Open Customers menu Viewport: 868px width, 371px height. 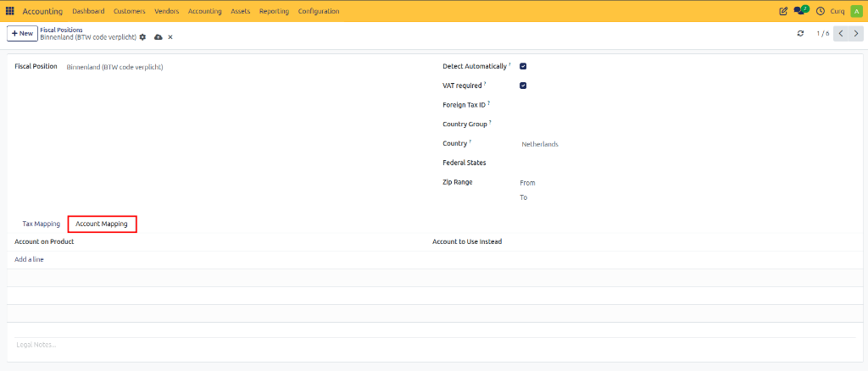[130, 11]
